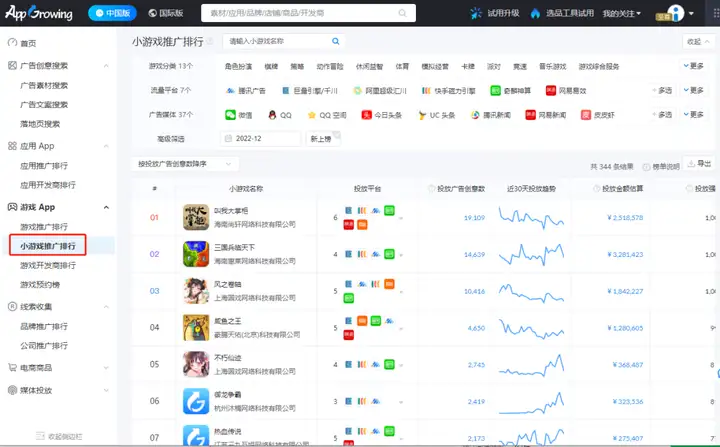Image resolution: width=720 pixels, height=447 pixels.
Task: Open the user avatar icon
Action: point(675,13)
